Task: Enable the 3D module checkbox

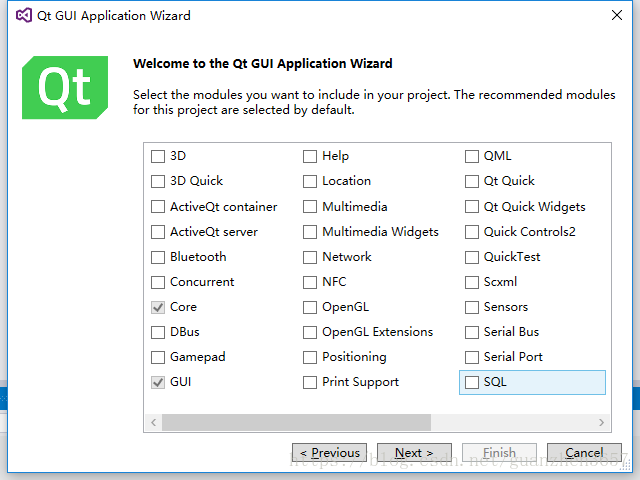Action: [x=158, y=156]
